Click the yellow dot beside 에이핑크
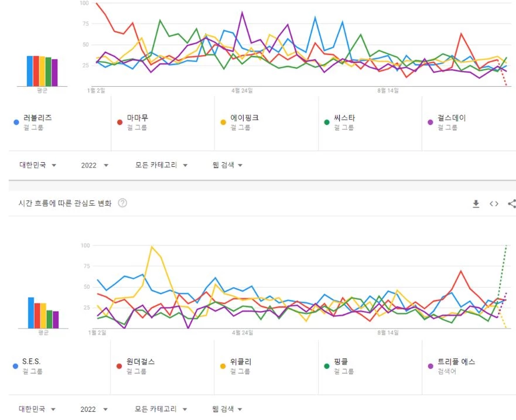This screenshot has height=420, width=516. [223, 122]
